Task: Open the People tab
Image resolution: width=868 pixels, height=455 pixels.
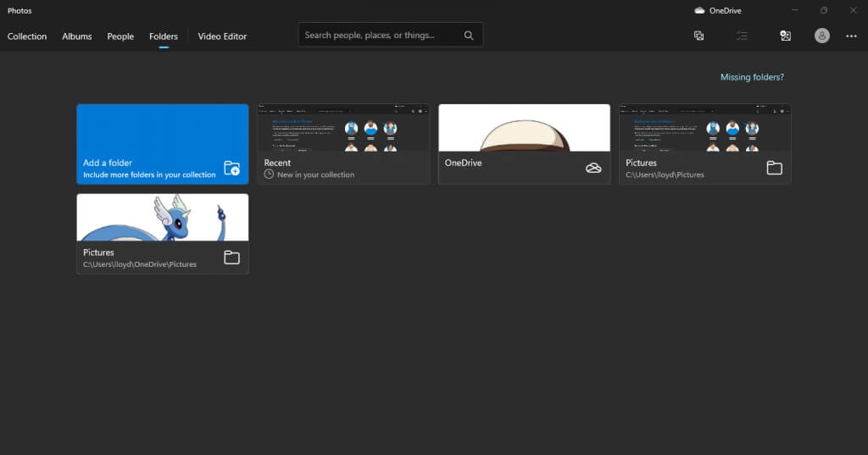Action: click(120, 36)
